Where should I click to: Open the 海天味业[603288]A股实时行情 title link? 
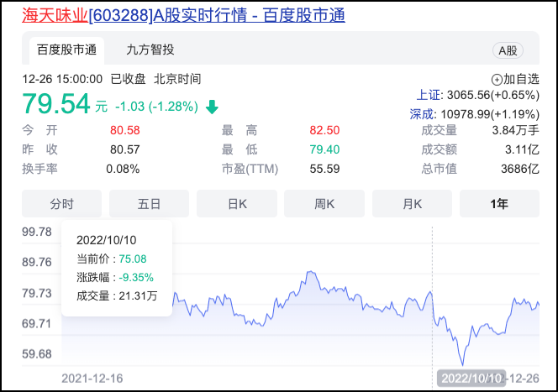coord(183,15)
